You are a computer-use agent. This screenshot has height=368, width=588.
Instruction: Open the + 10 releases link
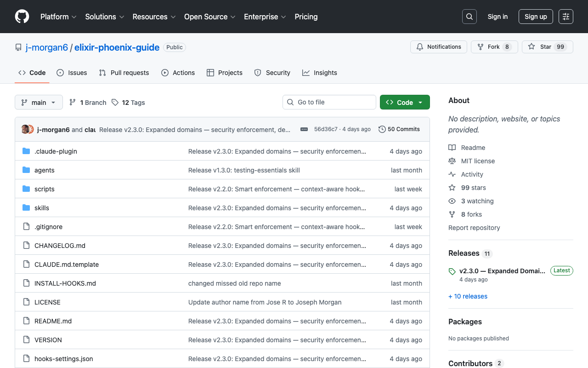468,296
